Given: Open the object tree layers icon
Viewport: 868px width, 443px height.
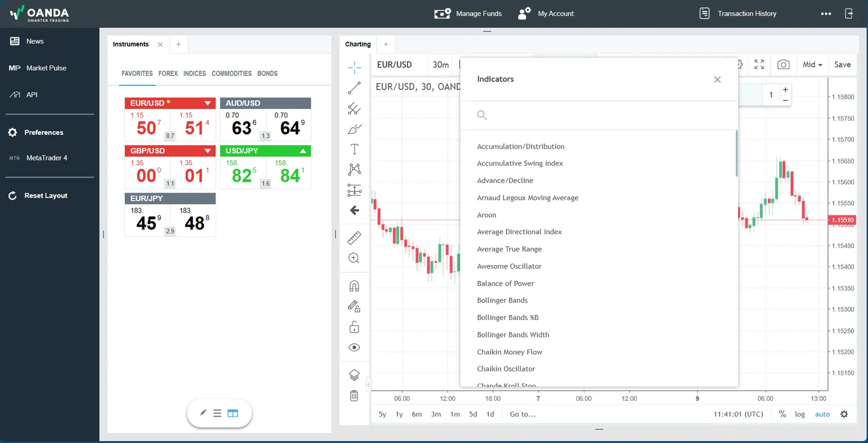Looking at the screenshot, I should (x=354, y=375).
